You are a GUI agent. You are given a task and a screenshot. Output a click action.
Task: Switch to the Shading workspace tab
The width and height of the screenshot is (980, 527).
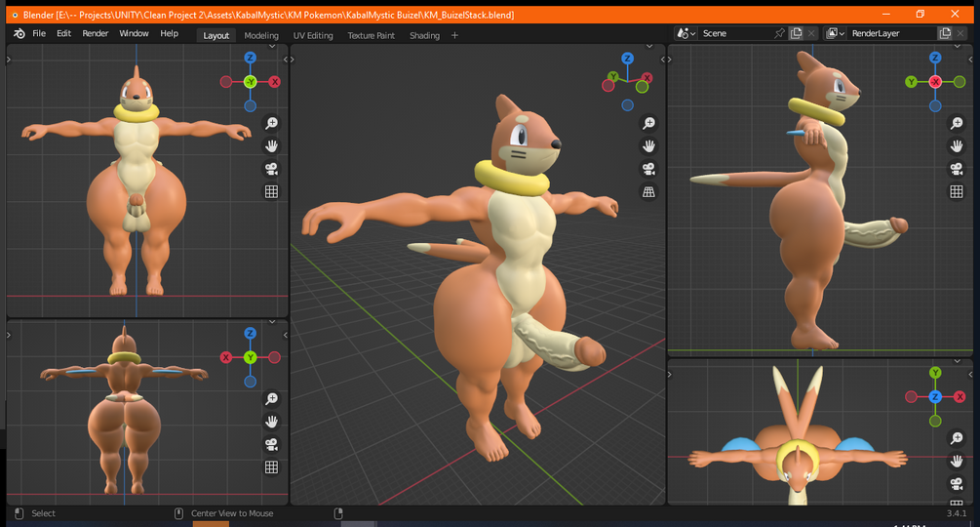coord(424,36)
